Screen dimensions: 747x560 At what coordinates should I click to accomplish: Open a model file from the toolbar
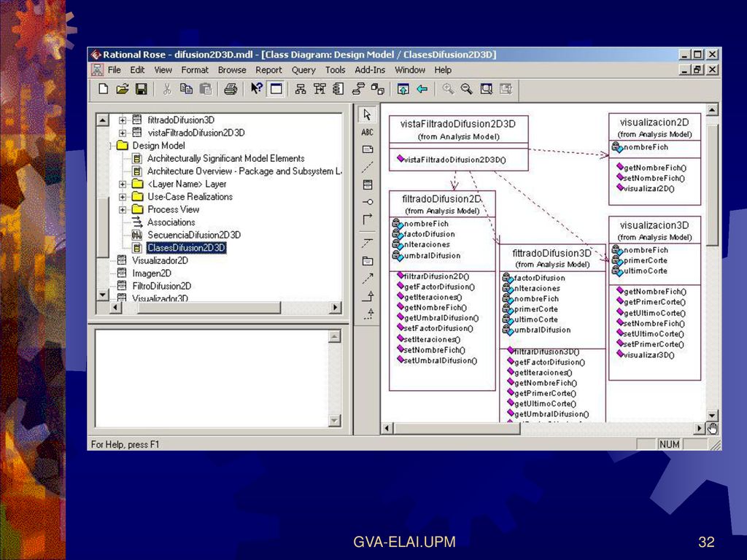pyautogui.click(x=122, y=89)
